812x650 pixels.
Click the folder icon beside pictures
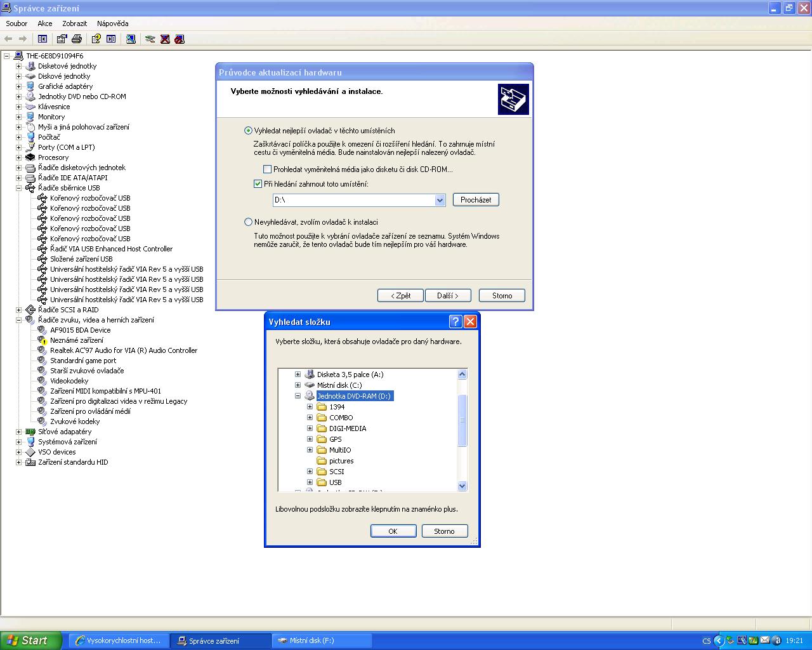[x=322, y=461]
